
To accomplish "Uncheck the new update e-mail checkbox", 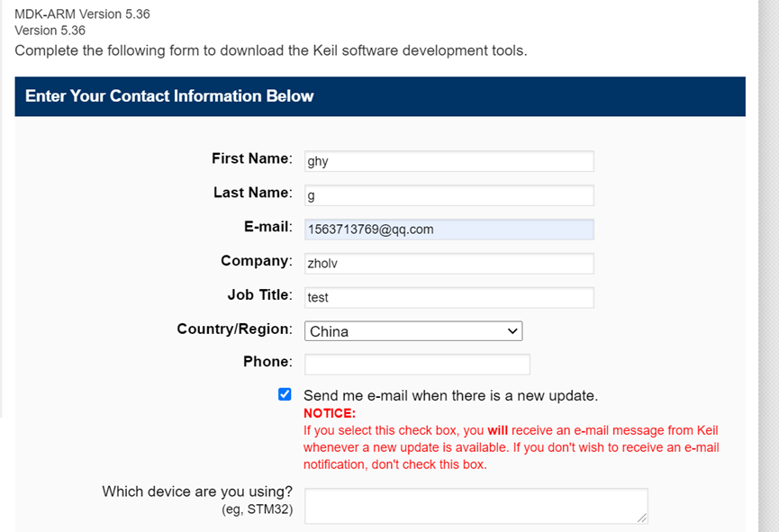I will click(x=285, y=394).
